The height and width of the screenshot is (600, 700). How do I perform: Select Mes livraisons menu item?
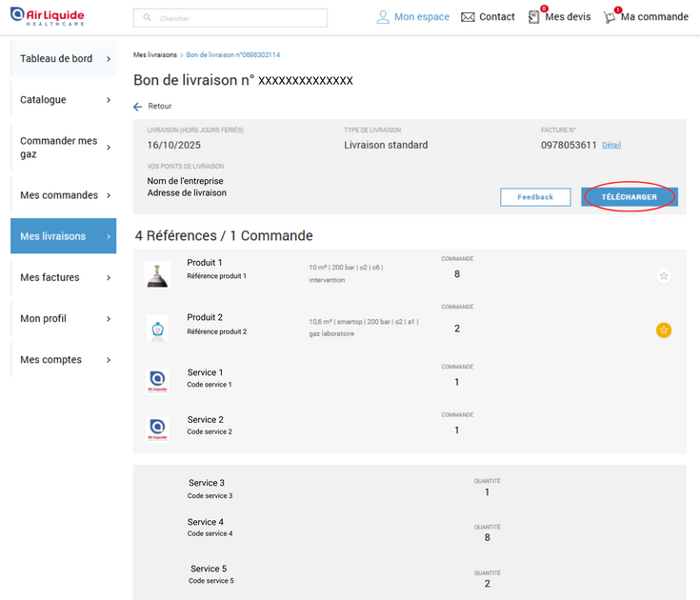[x=64, y=236]
